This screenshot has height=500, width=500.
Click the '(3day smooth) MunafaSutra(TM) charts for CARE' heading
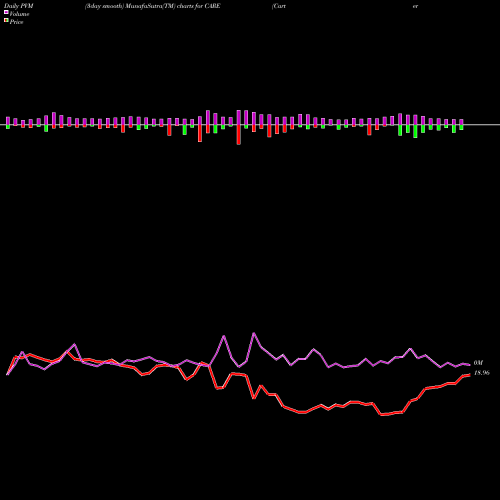coord(153,6)
